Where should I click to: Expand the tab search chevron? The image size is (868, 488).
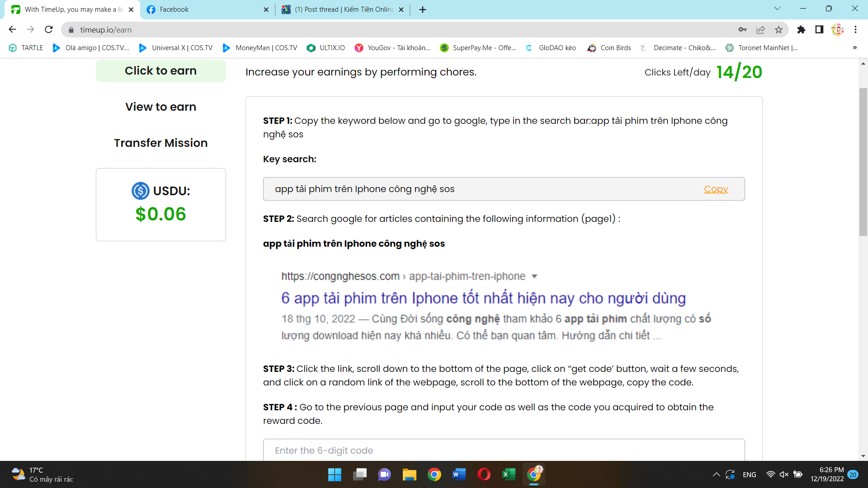click(777, 9)
